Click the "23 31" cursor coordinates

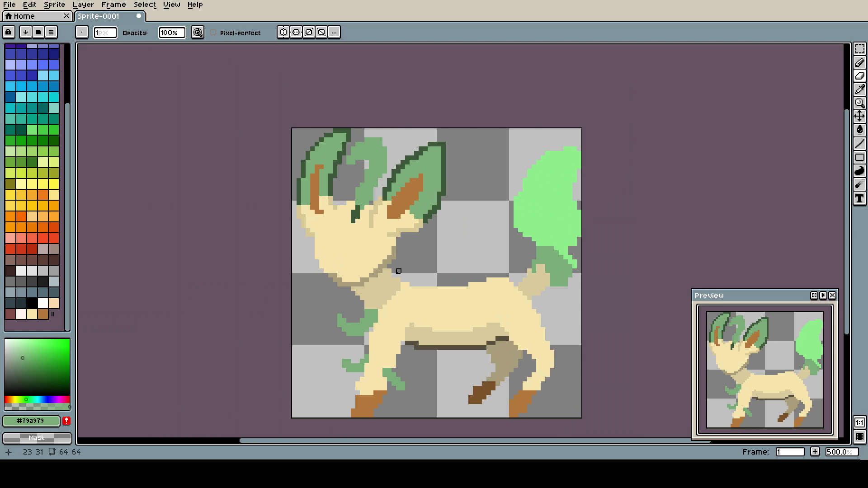33,452
